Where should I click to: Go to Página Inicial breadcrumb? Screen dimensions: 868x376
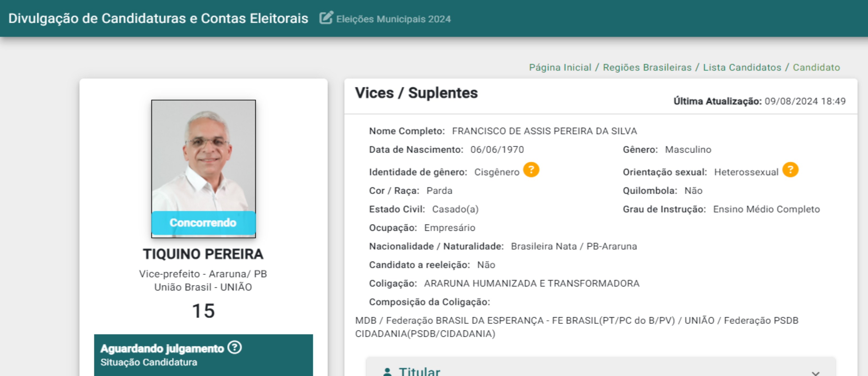click(560, 68)
